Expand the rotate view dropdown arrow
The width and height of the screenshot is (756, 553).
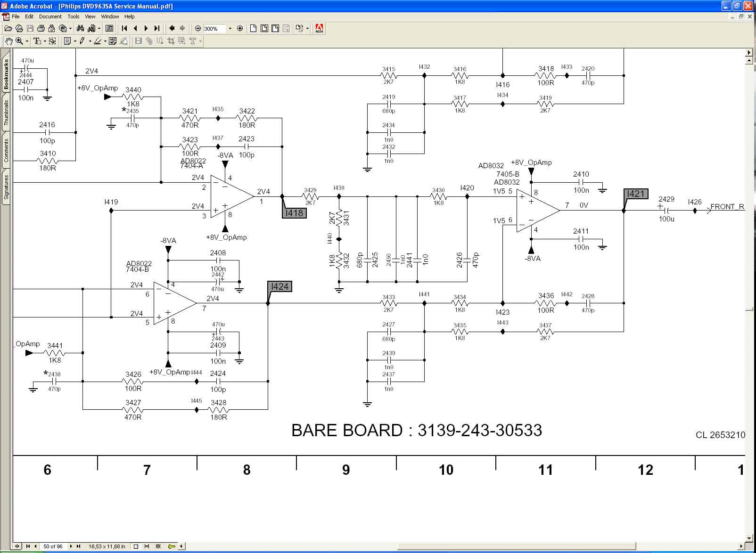pos(307,28)
